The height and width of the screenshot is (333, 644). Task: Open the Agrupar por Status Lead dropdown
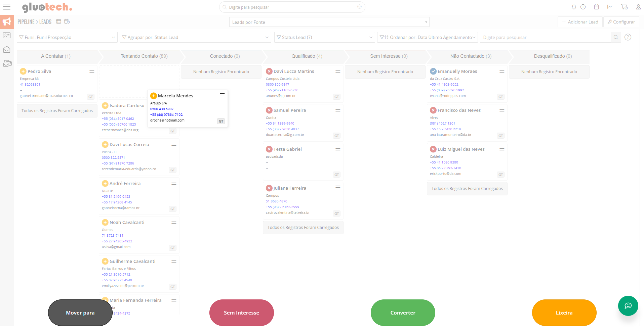(x=195, y=37)
